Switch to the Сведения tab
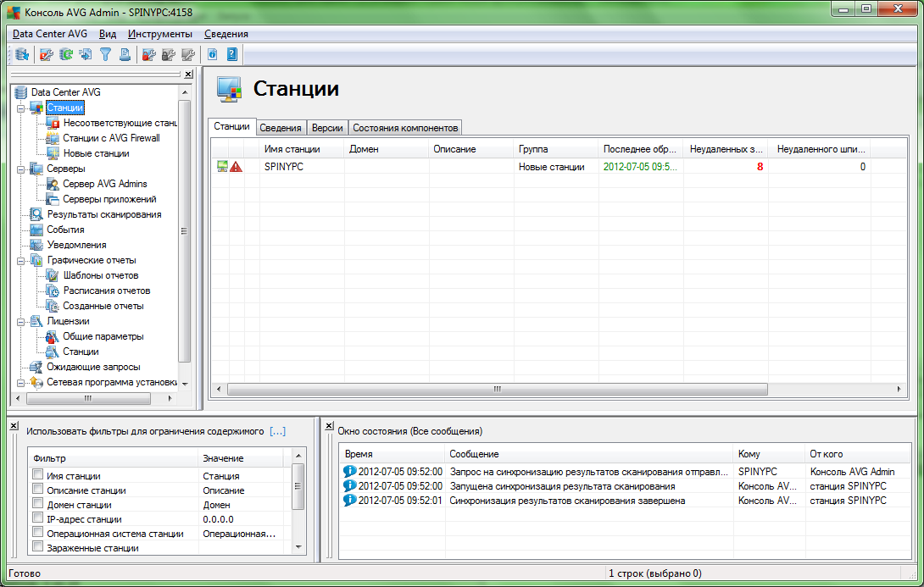The image size is (924, 587). coord(281,128)
